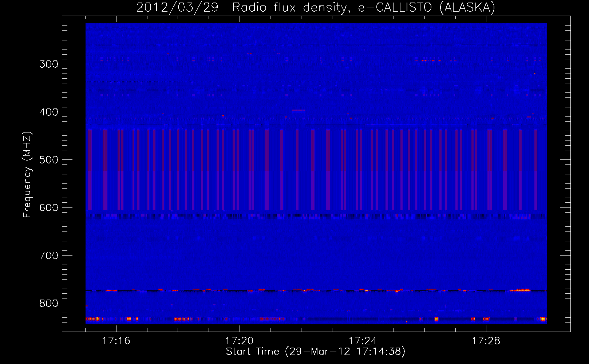Click the 17:28 time tick label

(x=486, y=341)
